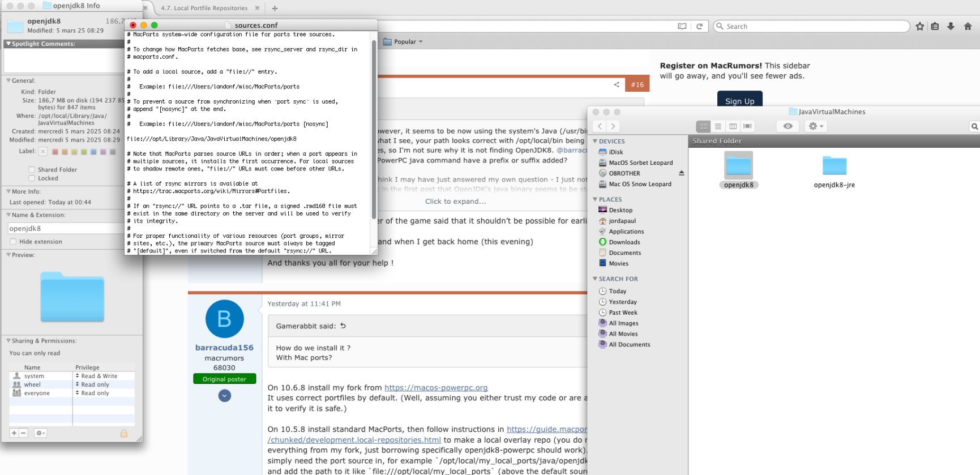The image size is (980, 475).
Task: Switch Finder to Cover Flow view
Action: [747, 126]
